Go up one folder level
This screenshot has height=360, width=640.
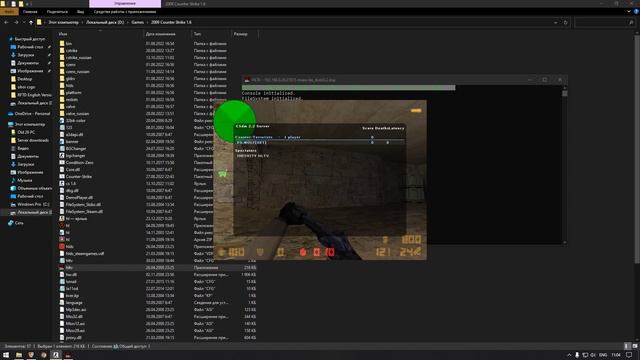(x=31, y=22)
